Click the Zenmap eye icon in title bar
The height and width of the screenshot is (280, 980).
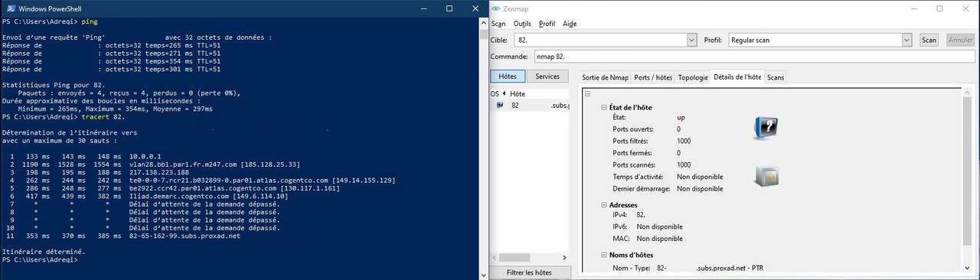coord(495,8)
